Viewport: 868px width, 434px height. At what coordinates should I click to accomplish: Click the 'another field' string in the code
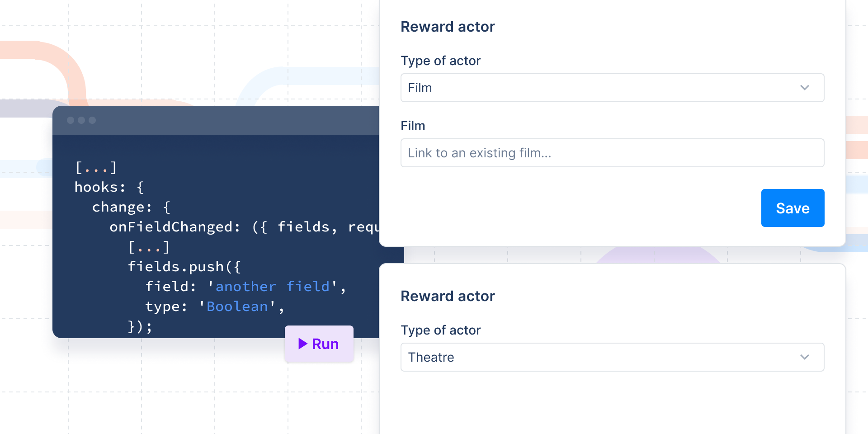click(272, 286)
